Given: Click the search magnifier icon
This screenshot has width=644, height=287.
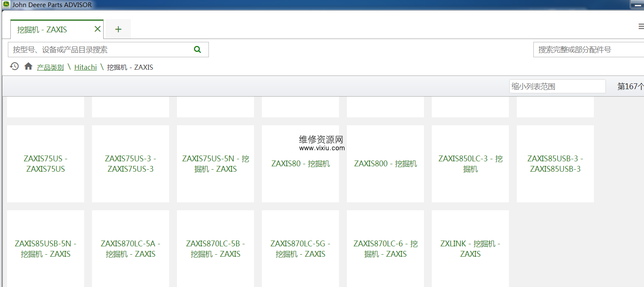Looking at the screenshot, I should [197, 49].
